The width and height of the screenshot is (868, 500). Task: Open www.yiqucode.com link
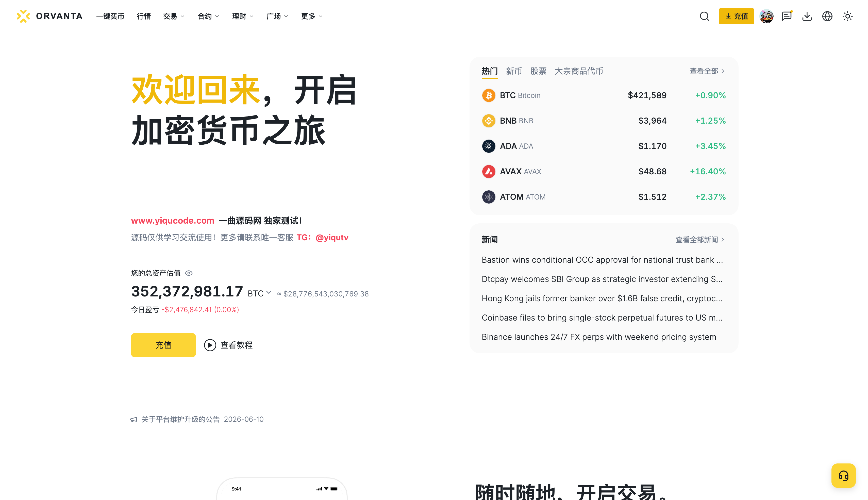pos(173,221)
